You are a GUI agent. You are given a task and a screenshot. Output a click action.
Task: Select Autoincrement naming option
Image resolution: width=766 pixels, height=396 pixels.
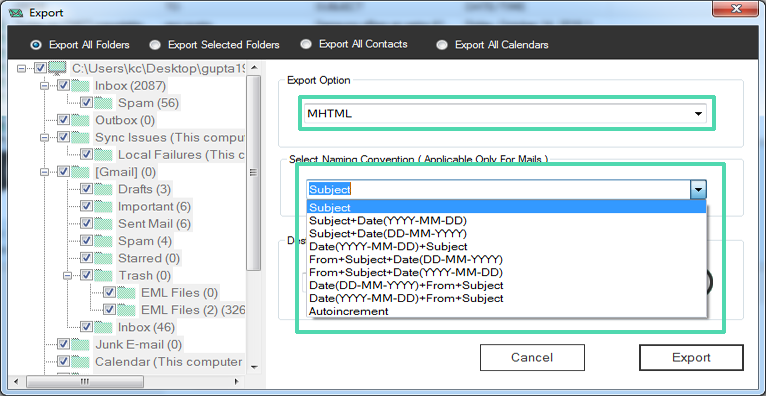506,311
